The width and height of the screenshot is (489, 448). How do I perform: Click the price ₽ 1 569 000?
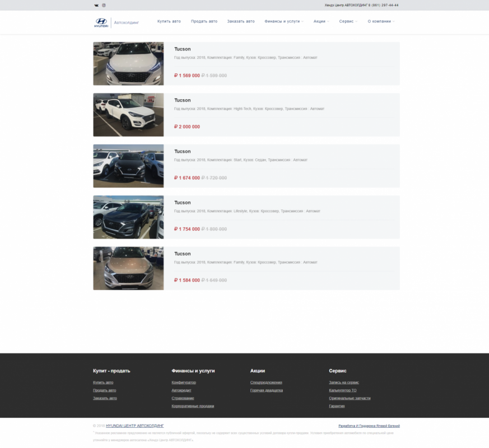tap(187, 76)
